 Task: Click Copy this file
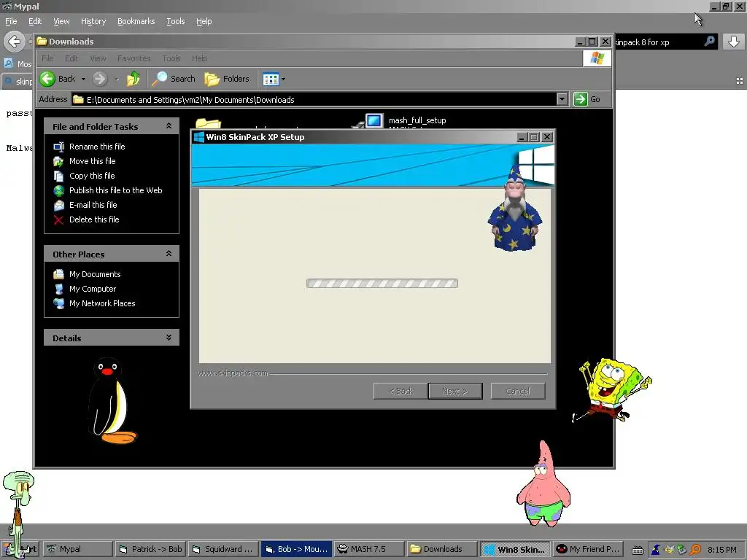[x=92, y=176]
